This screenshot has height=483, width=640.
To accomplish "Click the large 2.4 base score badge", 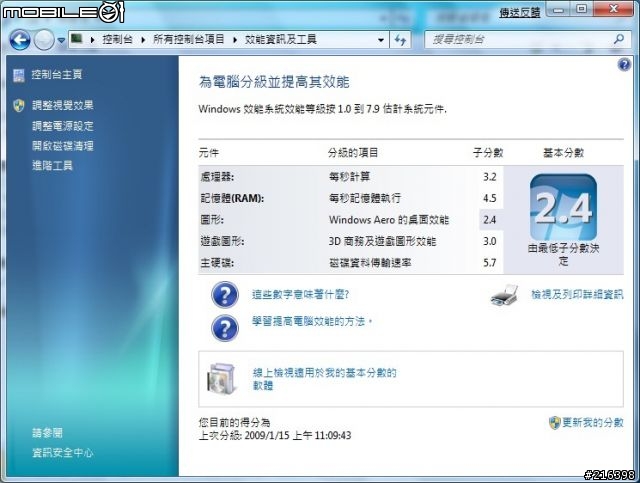I will tap(563, 207).
